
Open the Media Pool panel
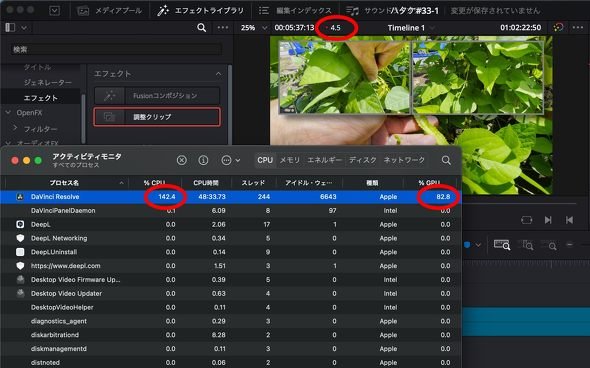pyautogui.click(x=109, y=11)
